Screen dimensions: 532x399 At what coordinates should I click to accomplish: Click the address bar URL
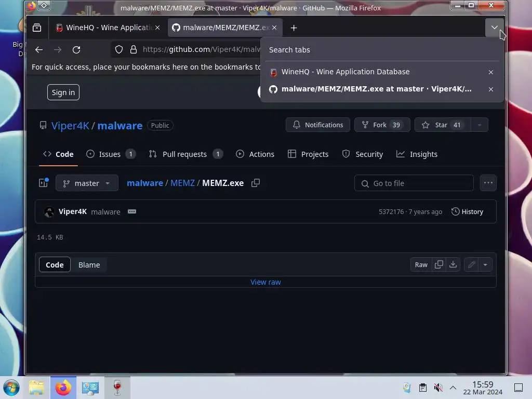tap(201, 49)
